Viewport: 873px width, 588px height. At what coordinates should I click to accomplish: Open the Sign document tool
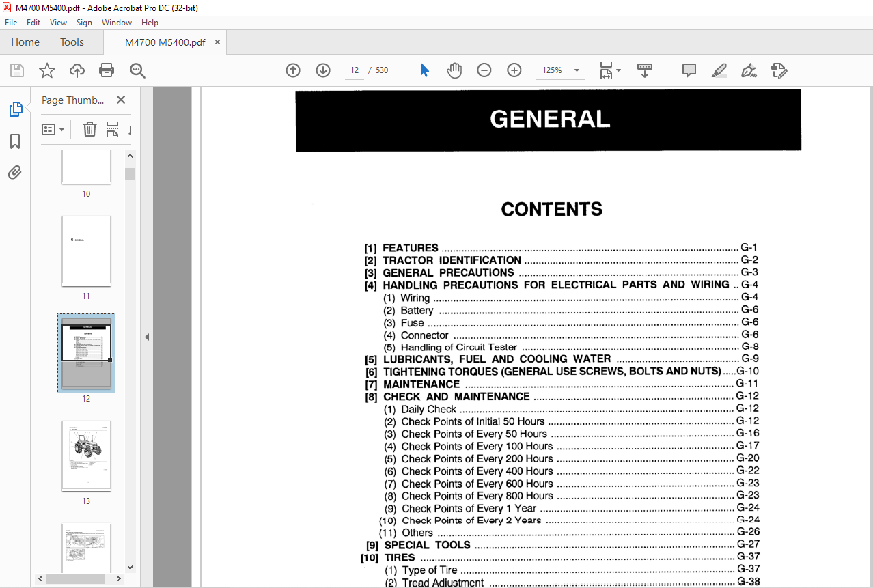(x=749, y=70)
